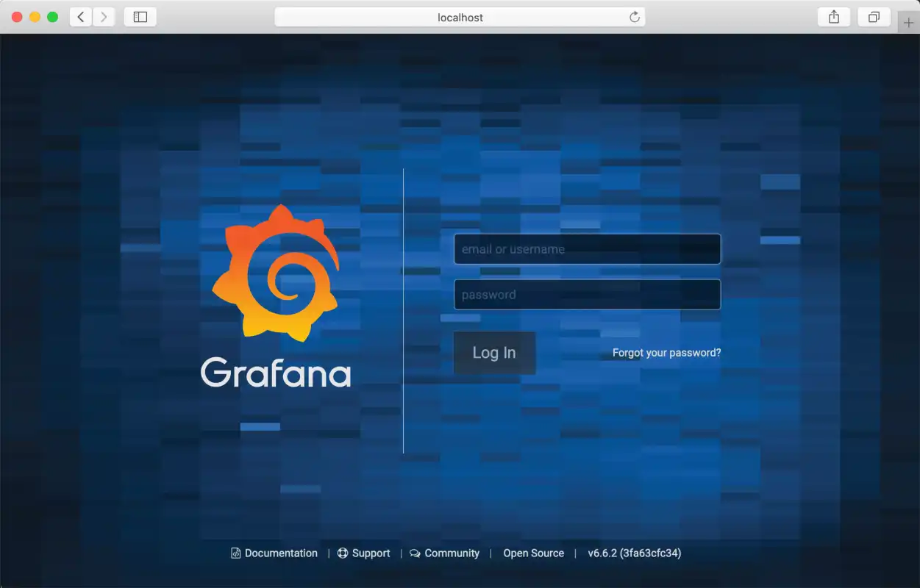Minimize the window with yellow button
Screen dimensions: 920x588
[x=35, y=17]
